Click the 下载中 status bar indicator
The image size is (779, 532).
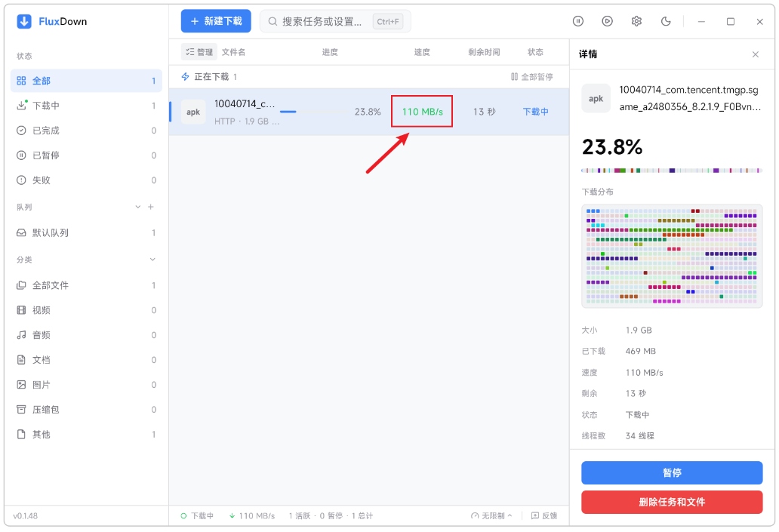197,515
